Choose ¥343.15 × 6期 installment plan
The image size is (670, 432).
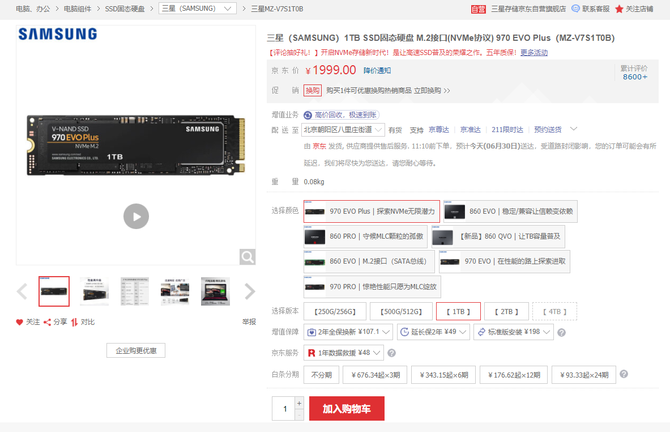(446, 375)
